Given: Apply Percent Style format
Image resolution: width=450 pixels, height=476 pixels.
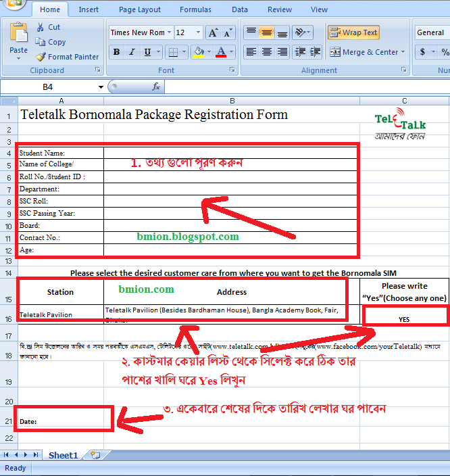Looking at the screenshot, I should point(445,52).
